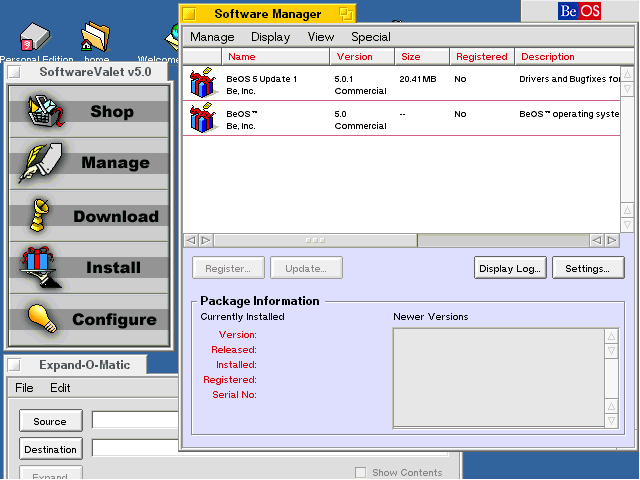Click the package list horizontal scrollbar thumb

pos(315,240)
